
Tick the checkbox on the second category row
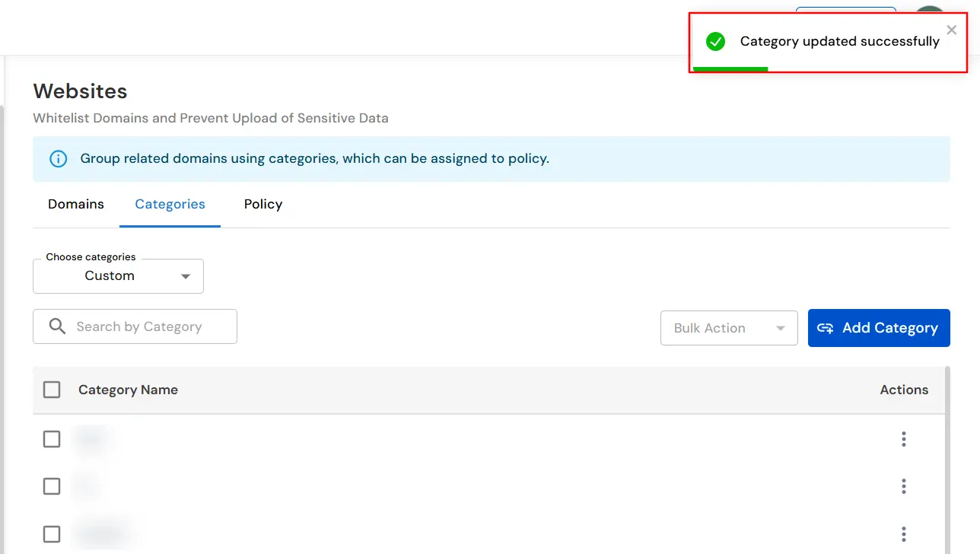tap(52, 486)
